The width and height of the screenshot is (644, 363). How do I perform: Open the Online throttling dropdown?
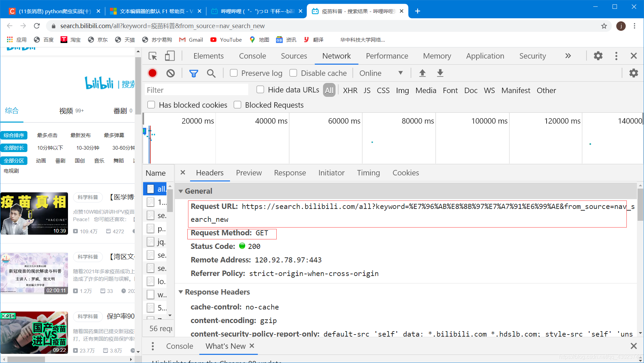coord(381,73)
